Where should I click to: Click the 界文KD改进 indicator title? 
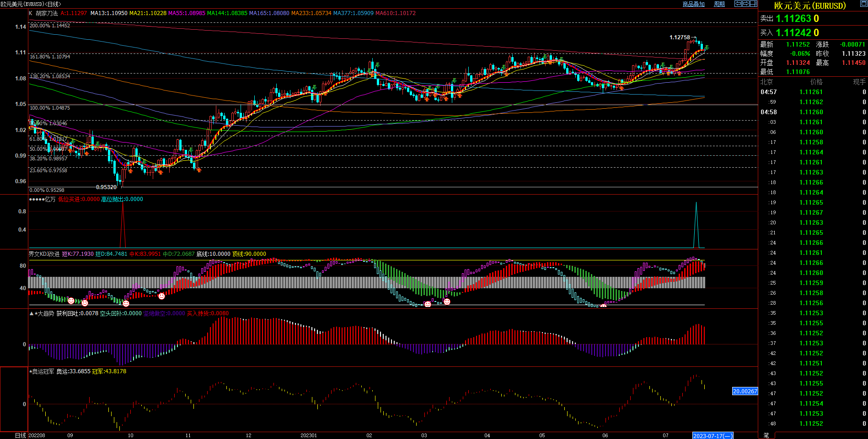point(44,254)
